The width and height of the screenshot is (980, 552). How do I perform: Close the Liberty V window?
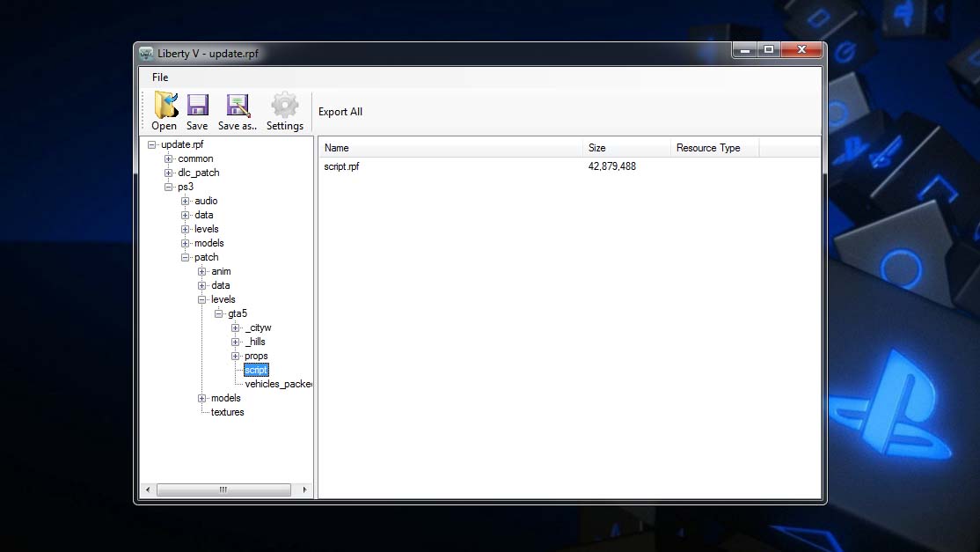[801, 50]
